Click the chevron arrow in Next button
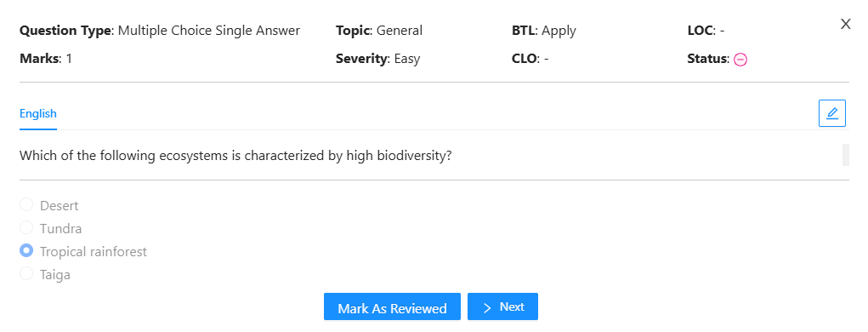Image resolution: width=868 pixels, height=332 pixels. pyautogui.click(x=487, y=307)
